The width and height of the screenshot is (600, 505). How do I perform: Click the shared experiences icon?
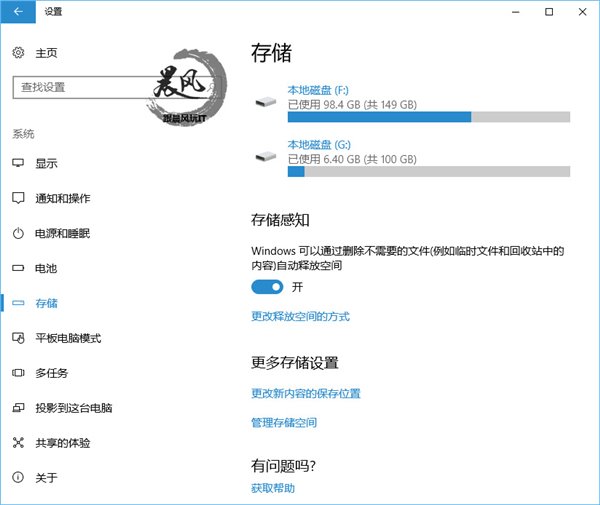click(18, 443)
